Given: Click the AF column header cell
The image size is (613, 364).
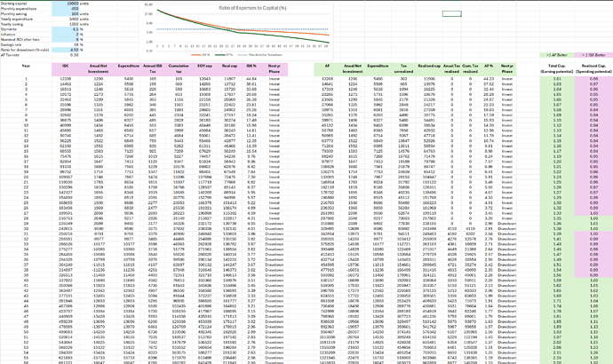Looking at the screenshot, I should [x=327, y=66].
